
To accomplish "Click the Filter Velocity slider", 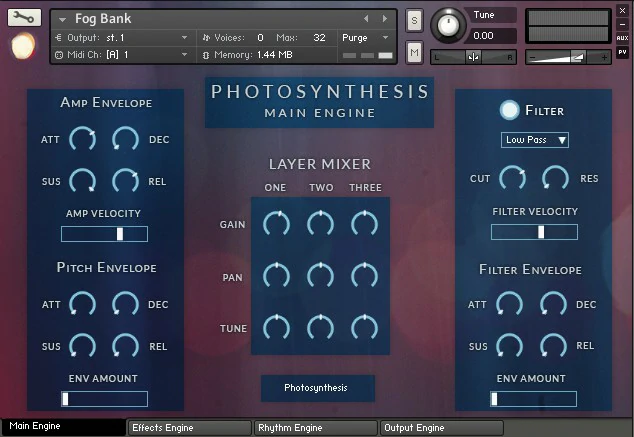I will [534, 232].
